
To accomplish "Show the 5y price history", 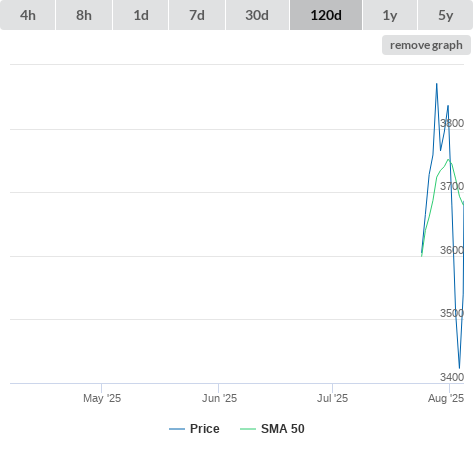I will click(446, 15).
